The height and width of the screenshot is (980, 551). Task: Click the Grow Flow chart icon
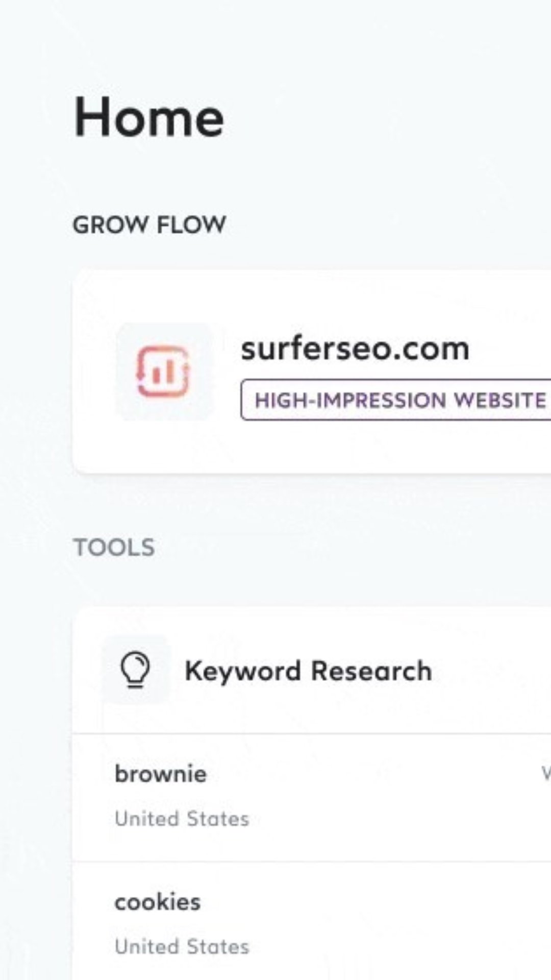[163, 371]
